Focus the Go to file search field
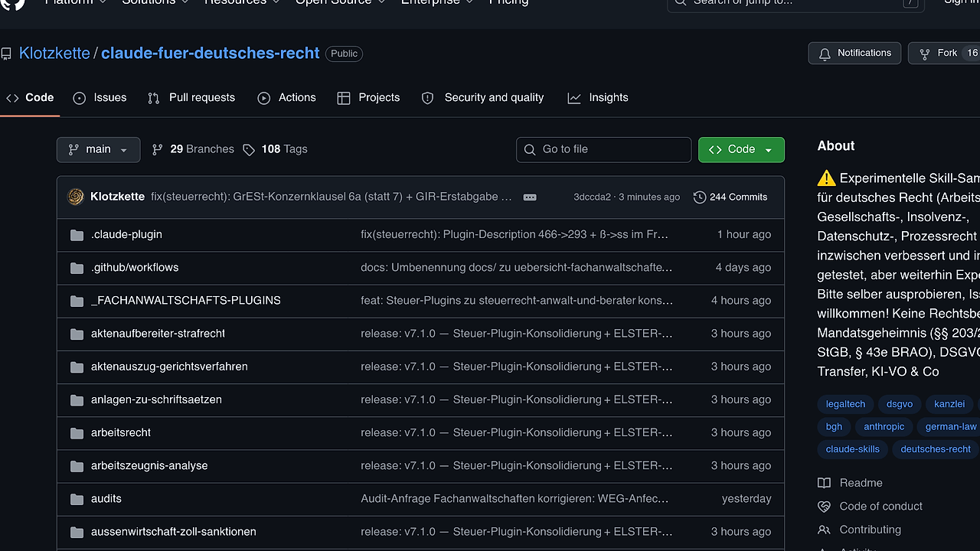This screenshot has width=980, height=551. (x=604, y=149)
